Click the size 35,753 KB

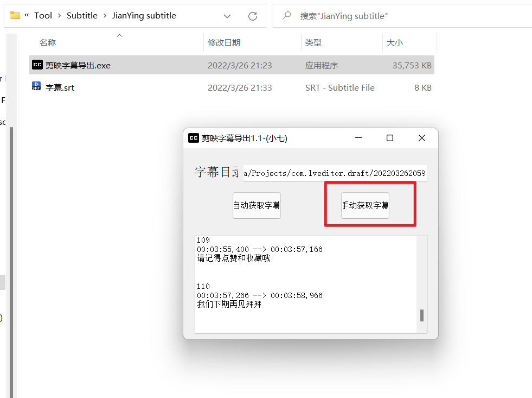tap(412, 66)
